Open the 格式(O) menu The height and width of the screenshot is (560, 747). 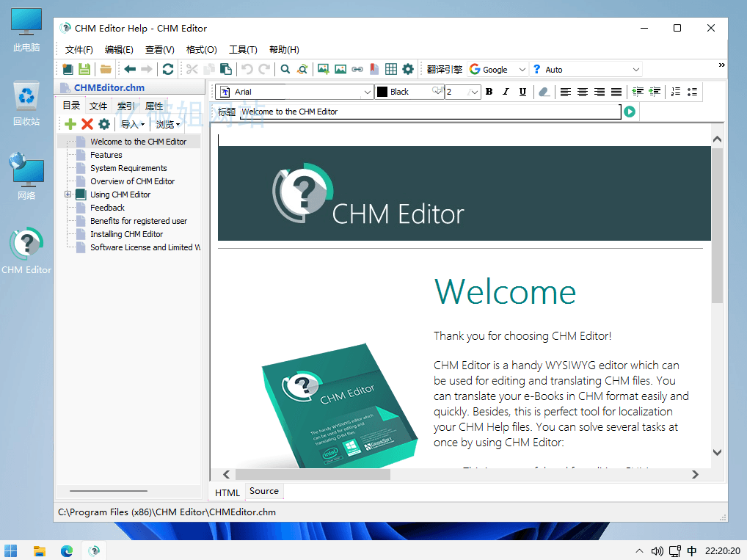[x=201, y=50]
